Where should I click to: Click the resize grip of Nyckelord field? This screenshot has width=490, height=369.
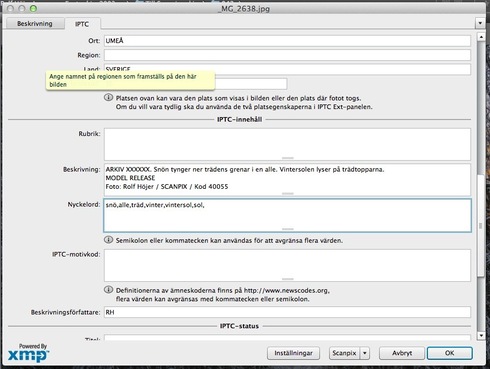click(x=288, y=229)
